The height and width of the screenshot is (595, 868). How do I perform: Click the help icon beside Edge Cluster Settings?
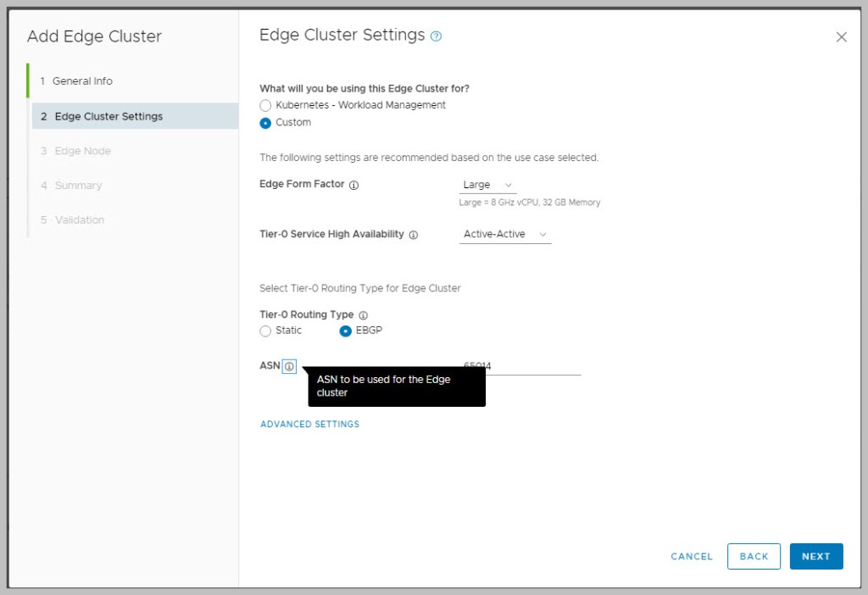(437, 36)
